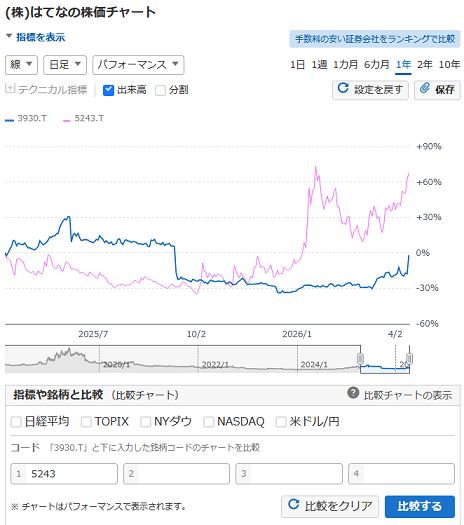Screen dimensions: 464x525
Task: Click the 2024/1 marker in overview chart
Action: (314, 364)
